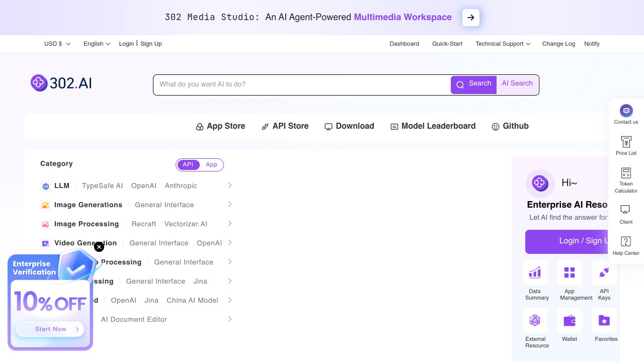
Task: Expand the Image Generations row chevron
Action: (230, 205)
